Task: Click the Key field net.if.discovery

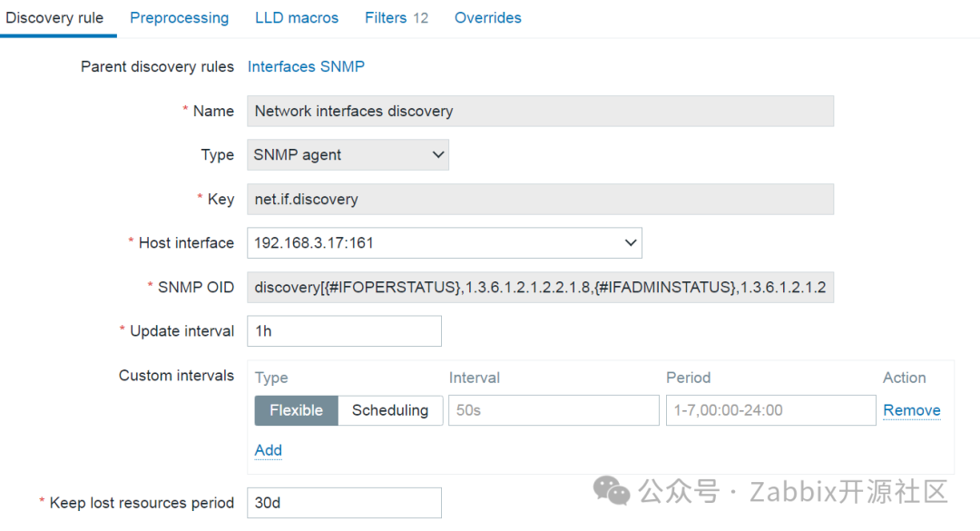Action: click(540, 200)
